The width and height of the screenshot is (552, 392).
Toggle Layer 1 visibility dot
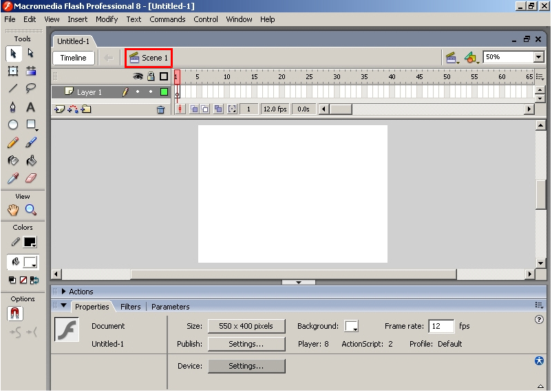point(138,92)
